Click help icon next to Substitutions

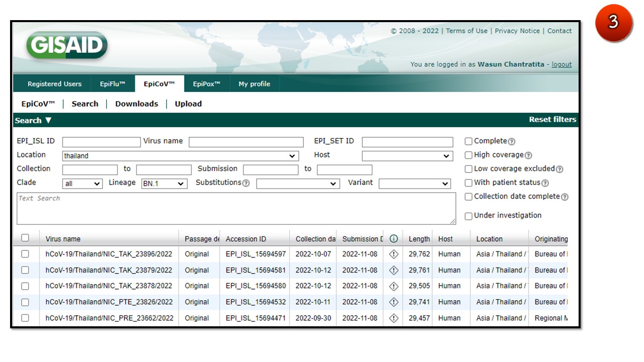[x=246, y=183]
